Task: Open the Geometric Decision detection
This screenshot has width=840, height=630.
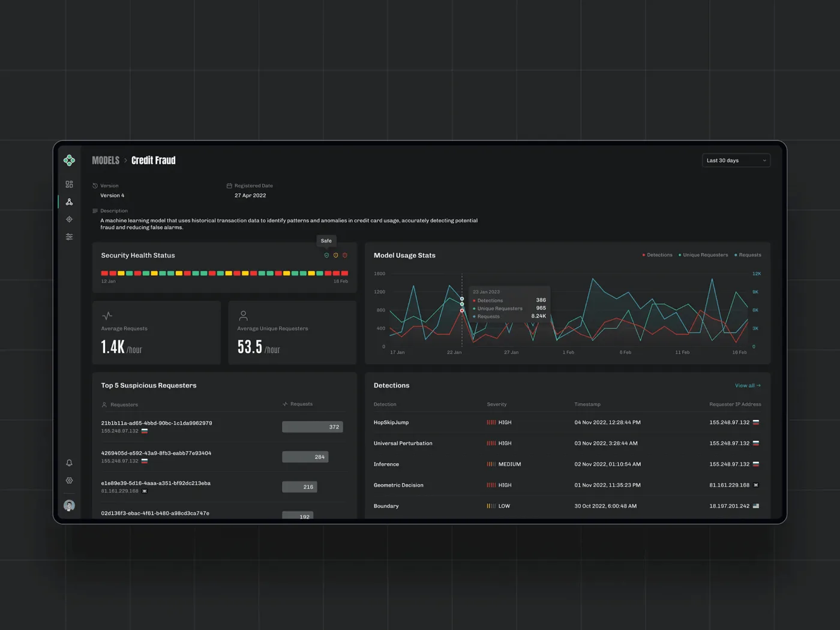Action: (398, 485)
